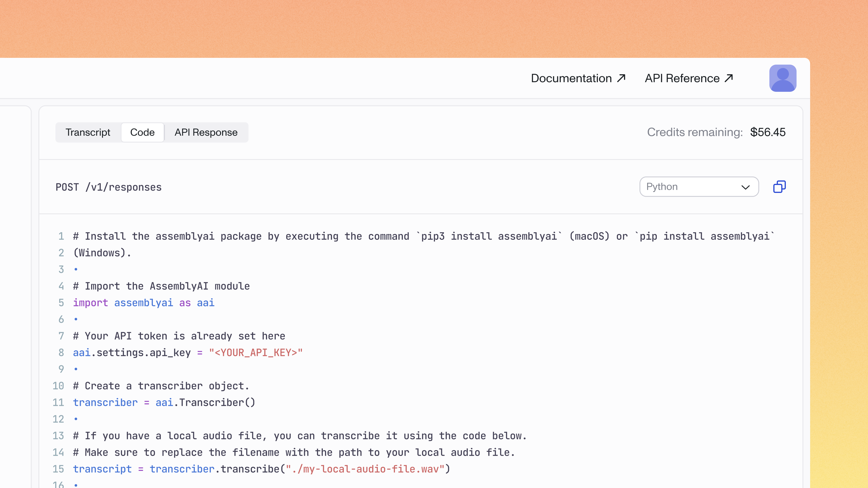Screen dimensions: 868x488
Task: Copy the code snippet with the copy icon
Action: (779, 187)
